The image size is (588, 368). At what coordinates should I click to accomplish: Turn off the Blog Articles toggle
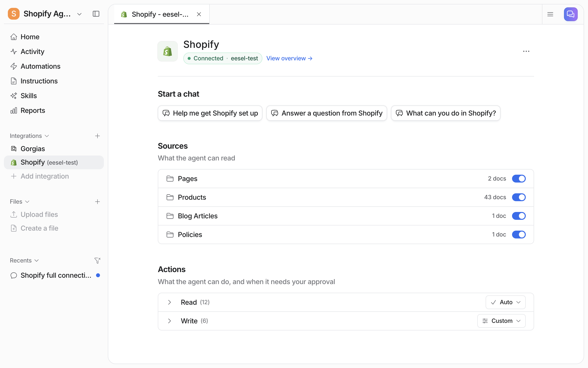[519, 216]
